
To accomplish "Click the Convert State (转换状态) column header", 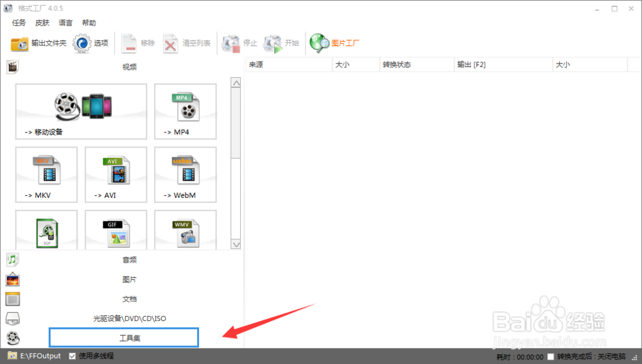I will (x=417, y=65).
